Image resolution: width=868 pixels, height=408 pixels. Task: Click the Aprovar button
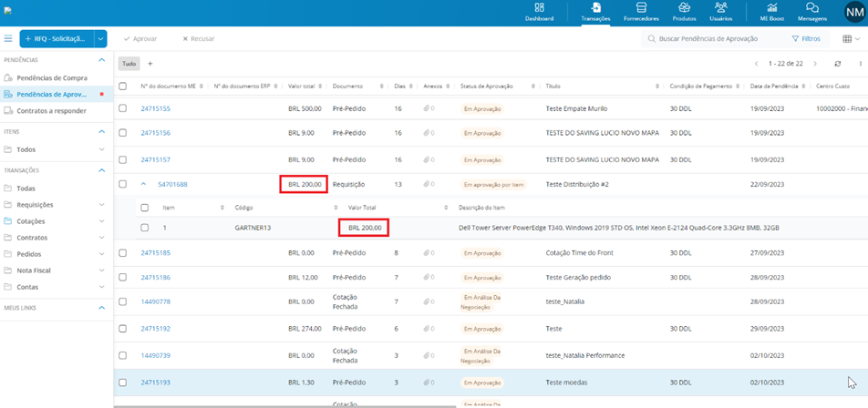[x=140, y=38]
